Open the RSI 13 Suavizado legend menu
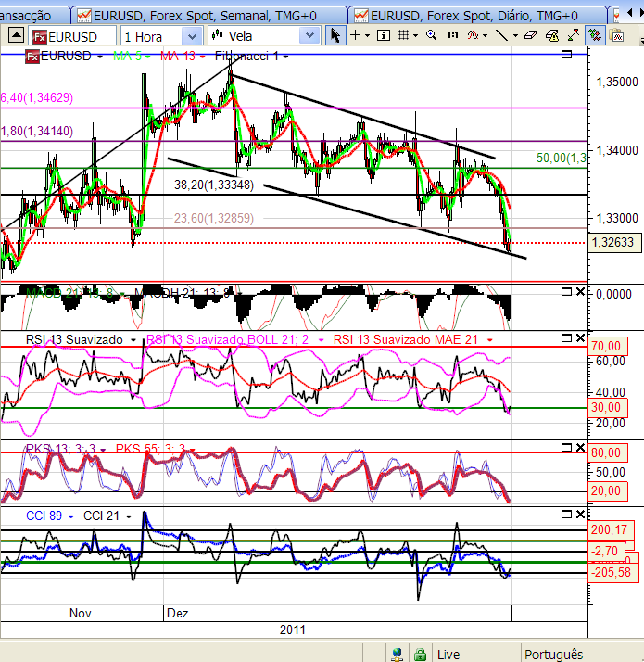The image size is (644, 662). coord(133,340)
